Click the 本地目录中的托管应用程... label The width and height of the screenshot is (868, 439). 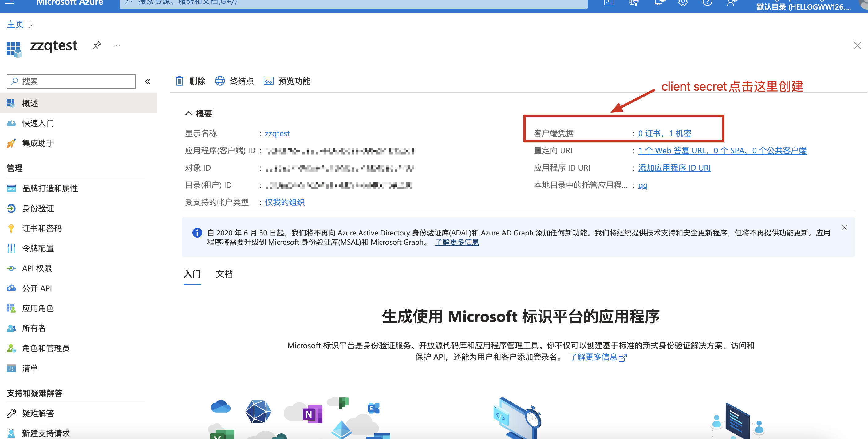(x=580, y=185)
